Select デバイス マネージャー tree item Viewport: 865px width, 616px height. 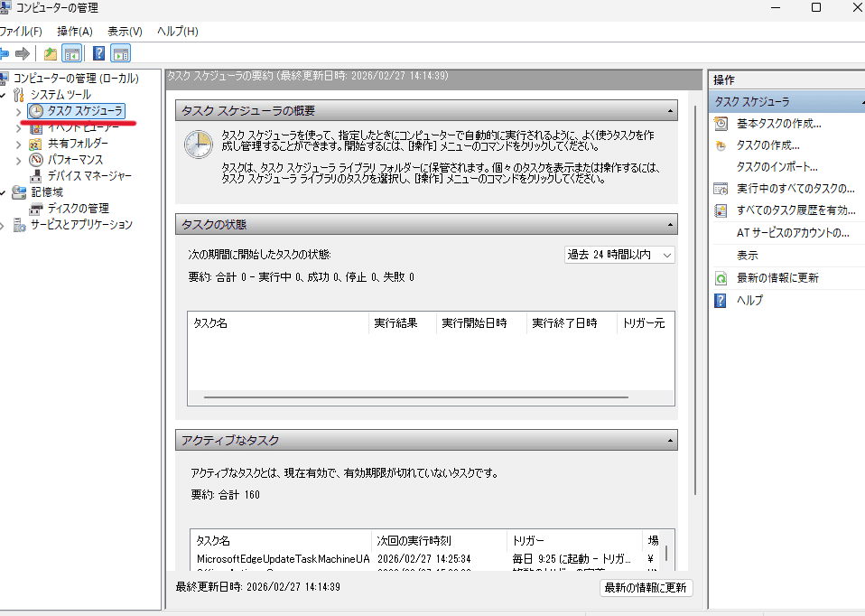(x=89, y=176)
